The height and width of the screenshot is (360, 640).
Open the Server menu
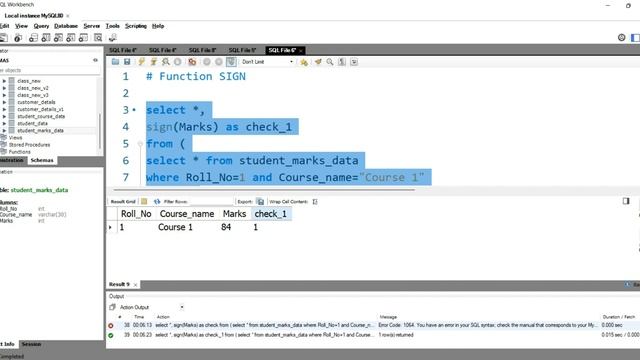[91, 26]
